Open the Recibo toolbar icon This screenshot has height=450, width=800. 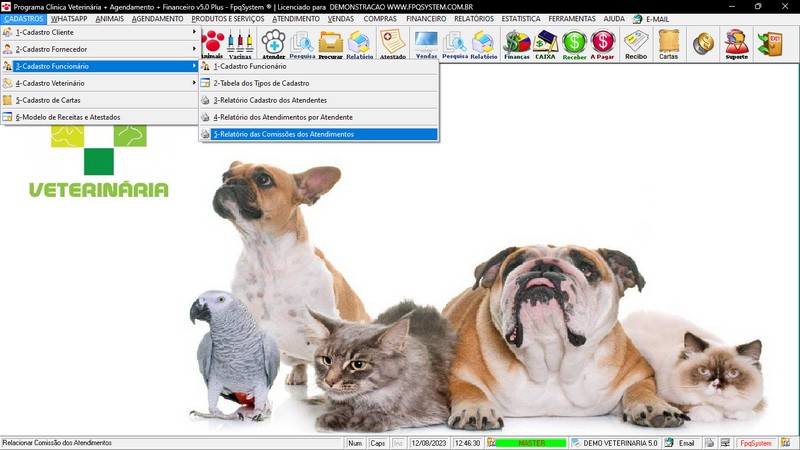pos(636,44)
